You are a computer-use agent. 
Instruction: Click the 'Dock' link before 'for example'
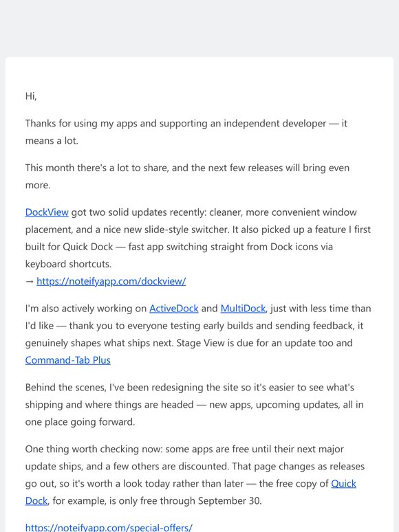[36, 501]
